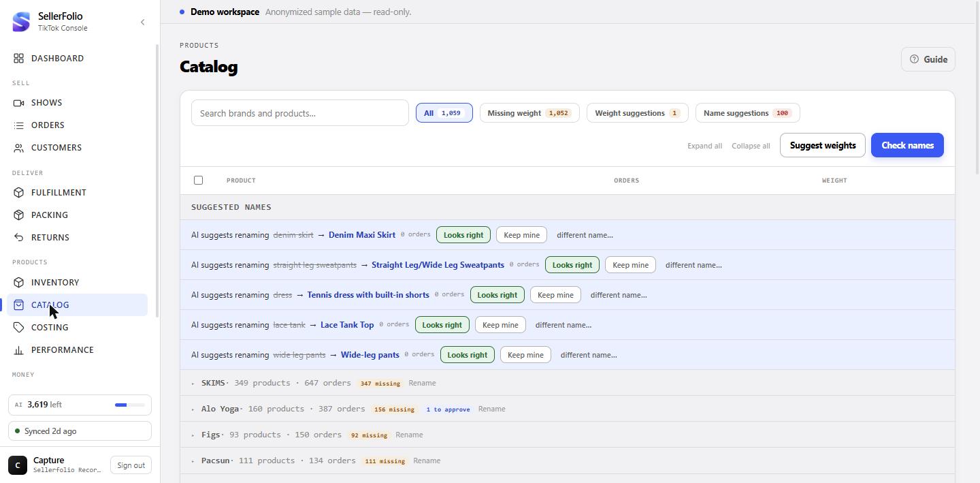The height and width of the screenshot is (483, 980).
Task: Keep mine for straight leg sweatpants
Action: [x=630, y=265]
